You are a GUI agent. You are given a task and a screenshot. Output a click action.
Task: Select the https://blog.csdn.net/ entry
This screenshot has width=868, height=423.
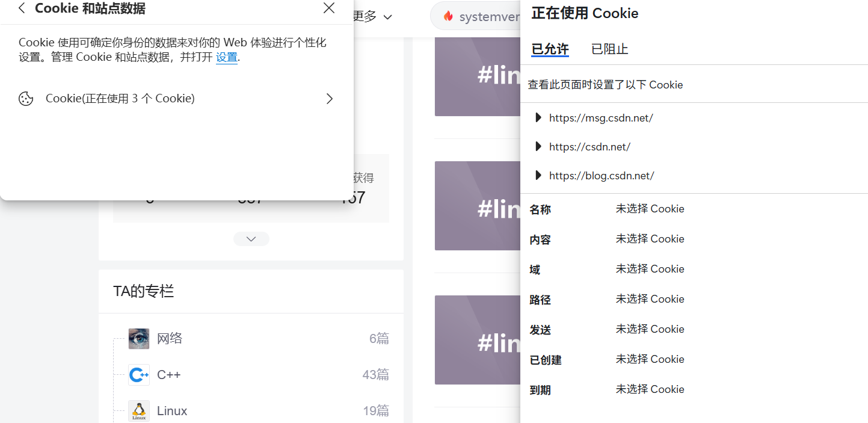[602, 176]
